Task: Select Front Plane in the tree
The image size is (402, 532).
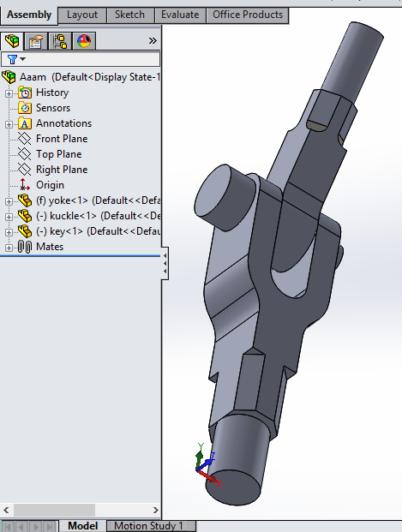Action: click(x=62, y=139)
